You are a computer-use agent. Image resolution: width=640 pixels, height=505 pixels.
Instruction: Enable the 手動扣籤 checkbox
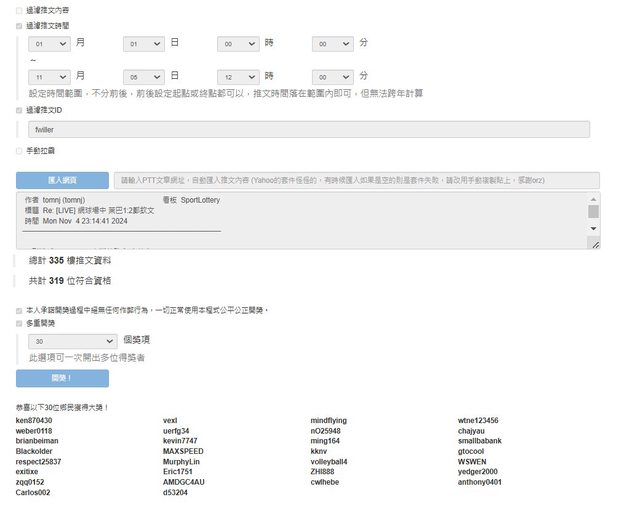click(x=19, y=151)
